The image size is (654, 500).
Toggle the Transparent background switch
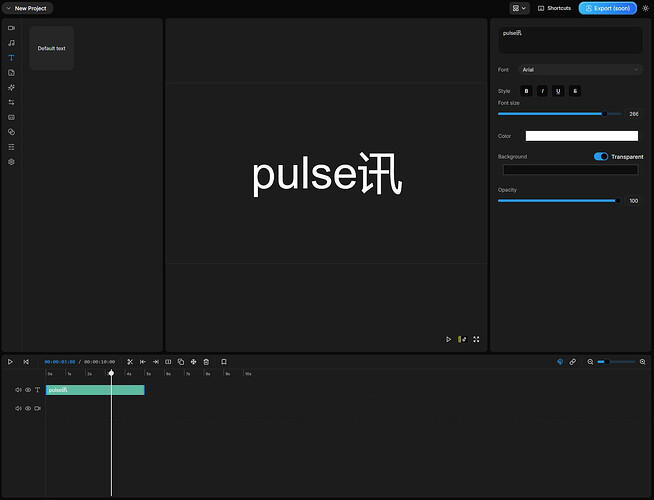tap(601, 157)
